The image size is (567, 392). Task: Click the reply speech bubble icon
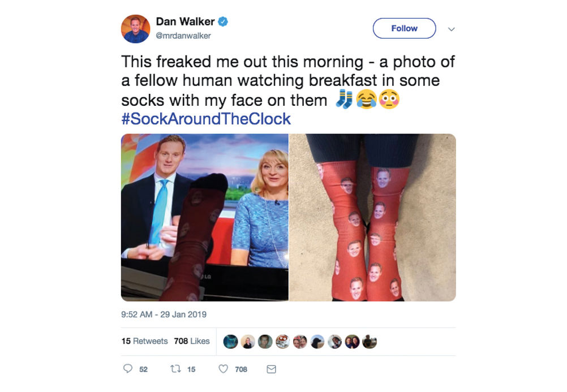(x=128, y=368)
